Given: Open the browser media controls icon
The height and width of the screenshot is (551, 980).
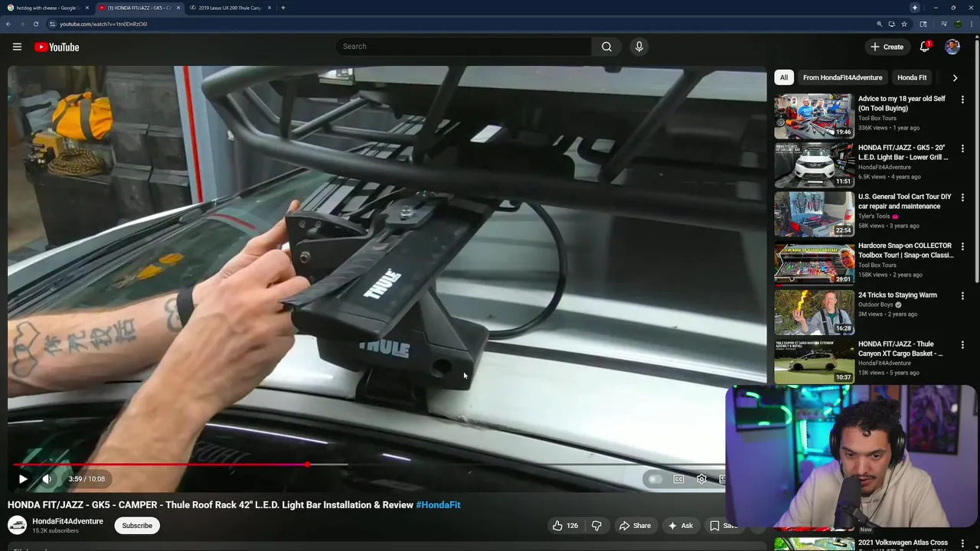Looking at the screenshot, I should [944, 24].
